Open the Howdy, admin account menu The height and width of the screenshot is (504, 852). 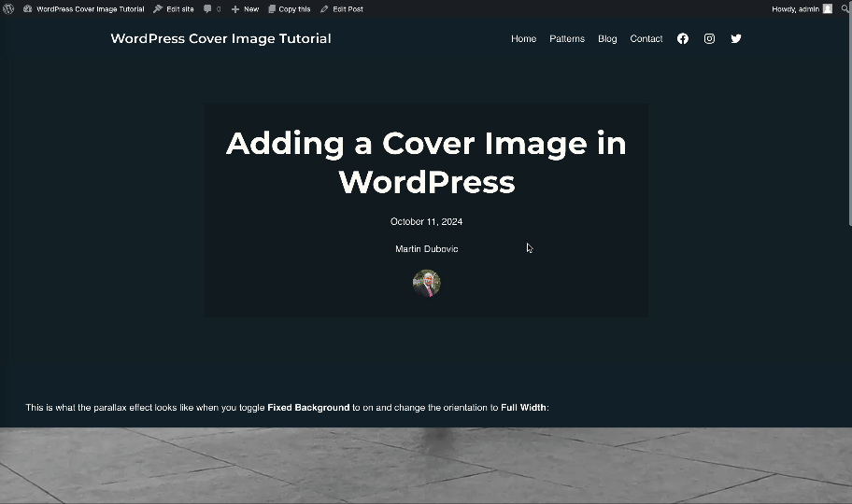(x=795, y=8)
